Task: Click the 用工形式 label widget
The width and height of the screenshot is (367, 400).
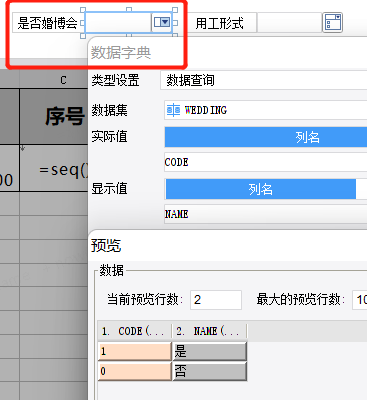Action: click(x=222, y=23)
